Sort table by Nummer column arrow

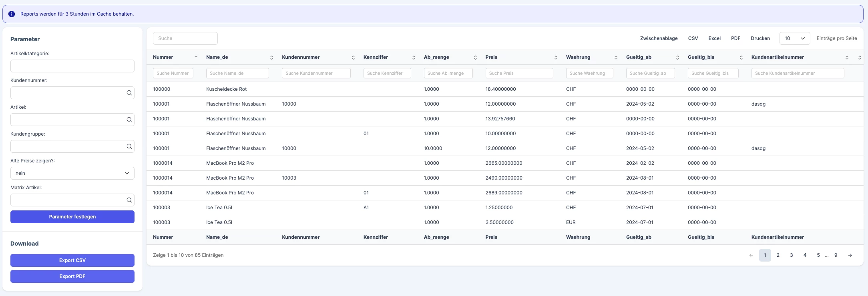coord(196,57)
